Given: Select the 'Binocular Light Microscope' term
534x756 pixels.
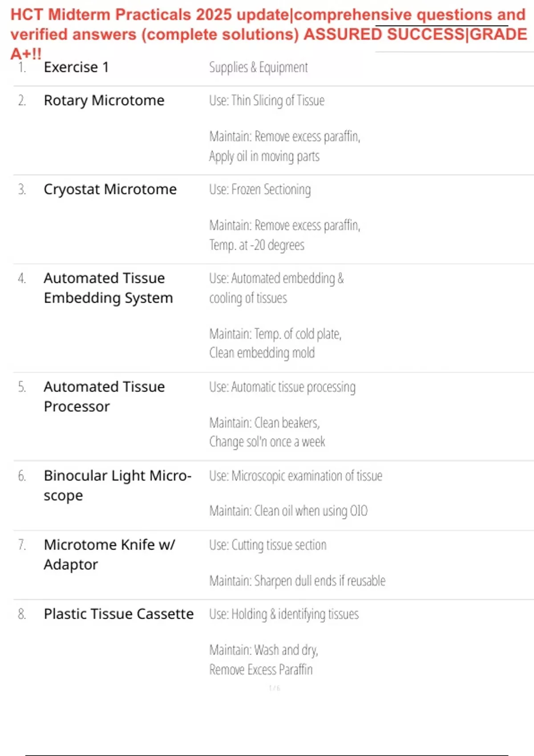Looking at the screenshot, I should (x=117, y=485).
